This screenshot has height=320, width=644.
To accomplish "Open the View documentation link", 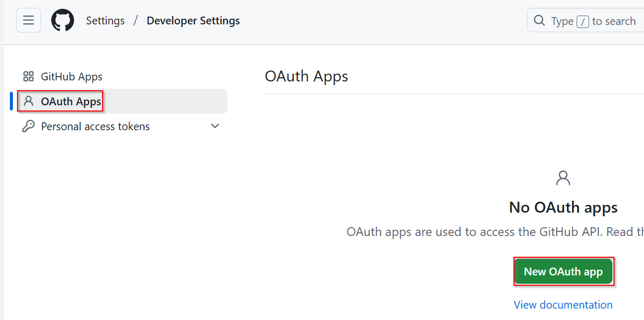I will (563, 304).
